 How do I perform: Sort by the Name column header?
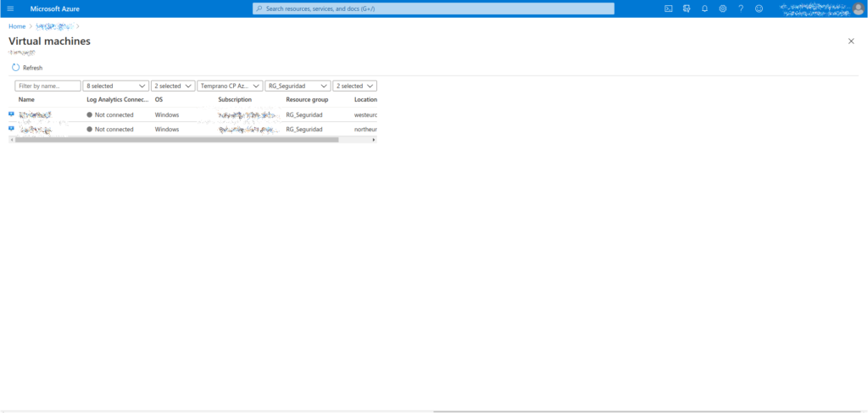[26, 100]
